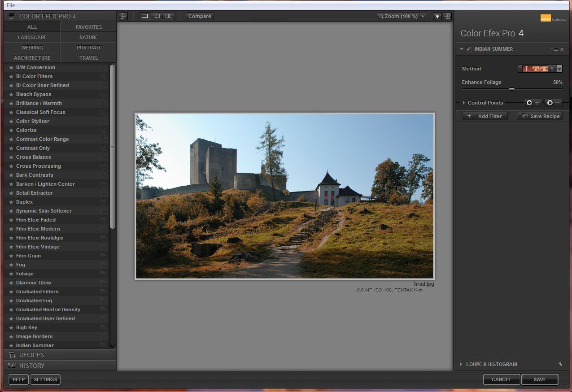The width and height of the screenshot is (572, 392).
Task: Click the Enhance Foliage slider handle
Action: (x=511, y=89)
